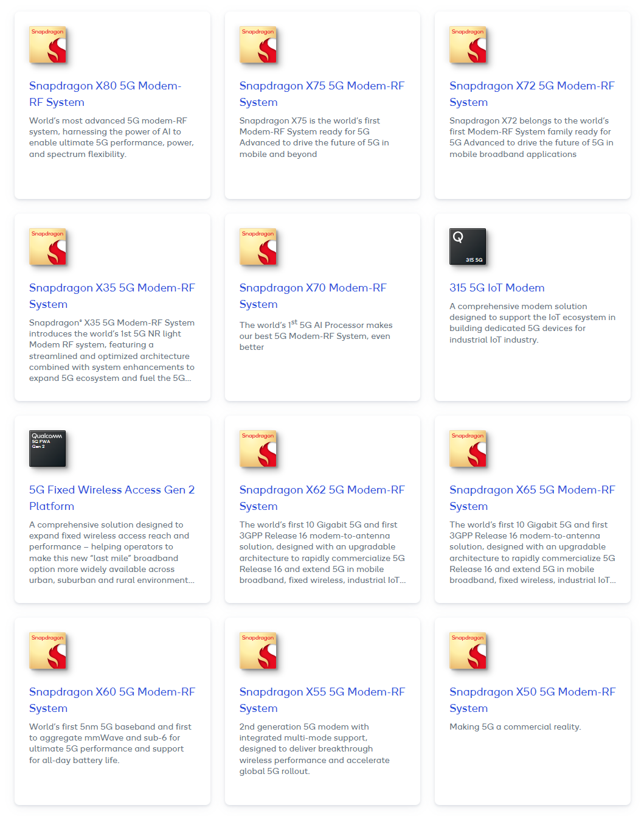Click text "5G AI Processor makes" in X70 card
The image size is (644, 816).
(x=346, y=325)
